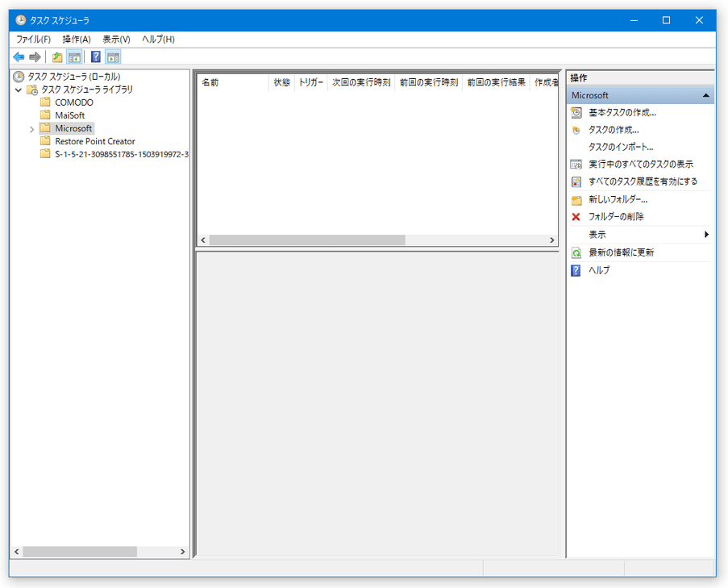
Task: Select the COMODO folder
Action: coord(74,102)
